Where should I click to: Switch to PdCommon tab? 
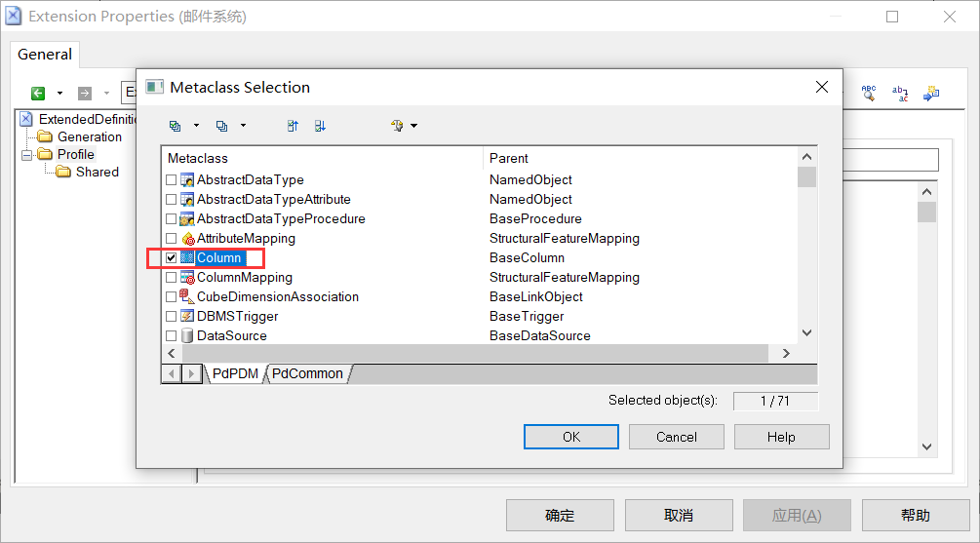(x=307, y=373)
